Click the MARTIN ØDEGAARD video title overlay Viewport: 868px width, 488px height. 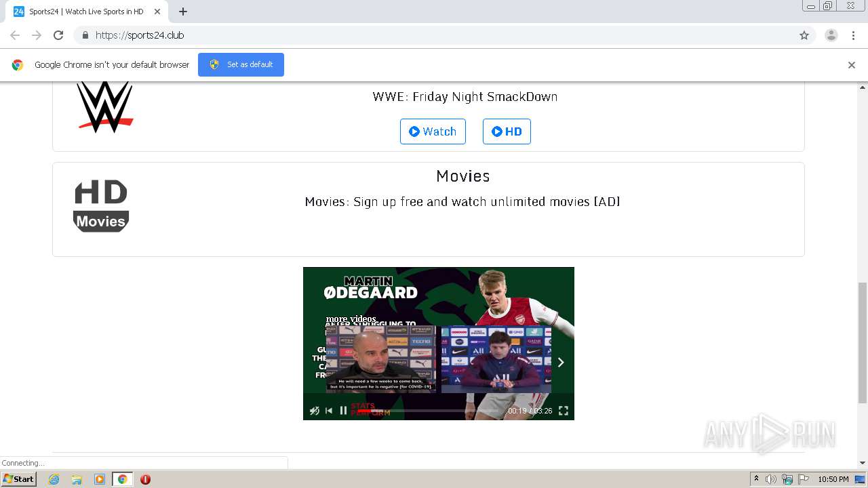(x=370, y=287)
